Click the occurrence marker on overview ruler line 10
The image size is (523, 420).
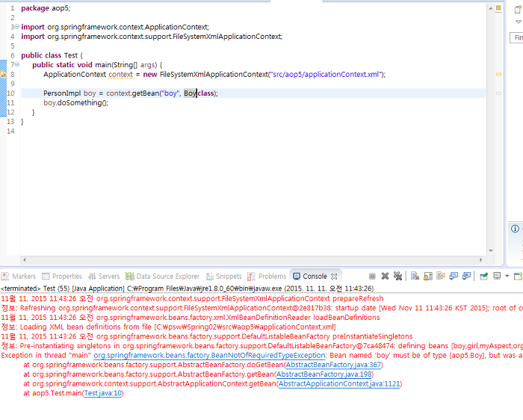tap(498, 93)
